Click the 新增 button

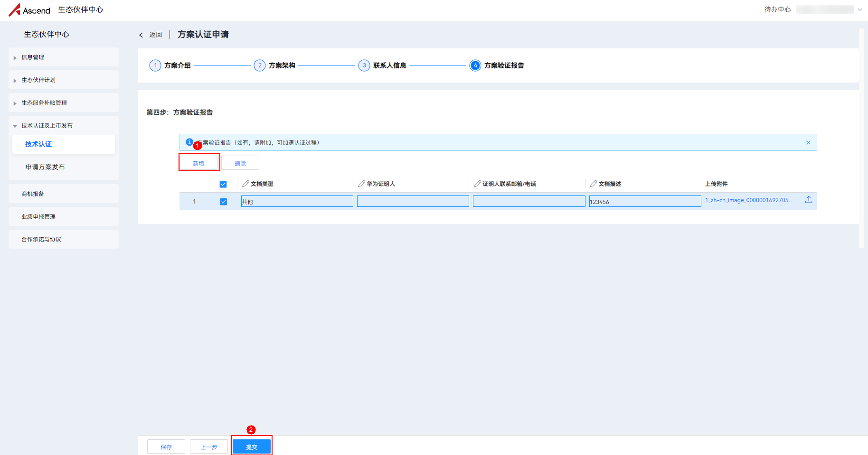[x=198, y=163]
